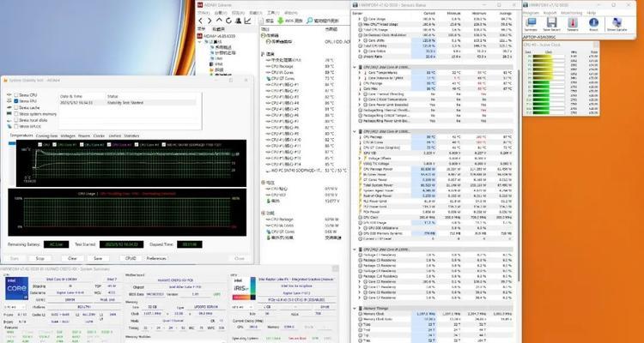Toggle the CPU Core #3 graph checkbox

[x=109, y=144]
